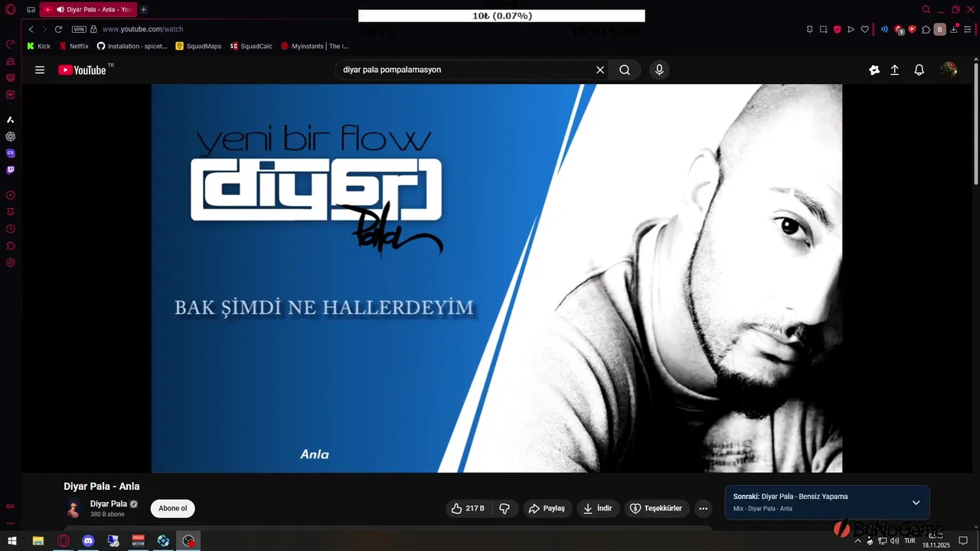Toggle the ad blocker shield icon
Viewport: 980px width, 551px height.
coord(837,29)
